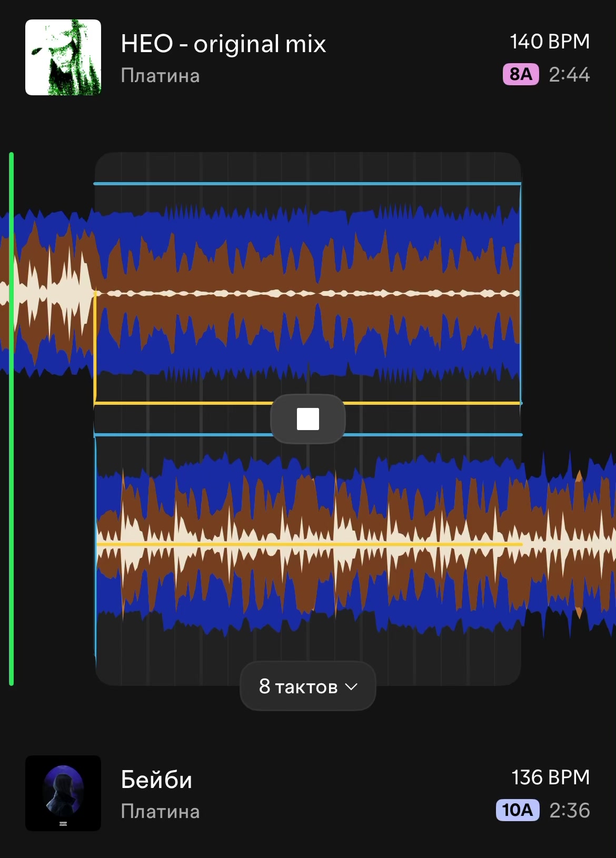Open the HEO - original mix track title
This screenshot has width=616, height=858.
point(223,44)
